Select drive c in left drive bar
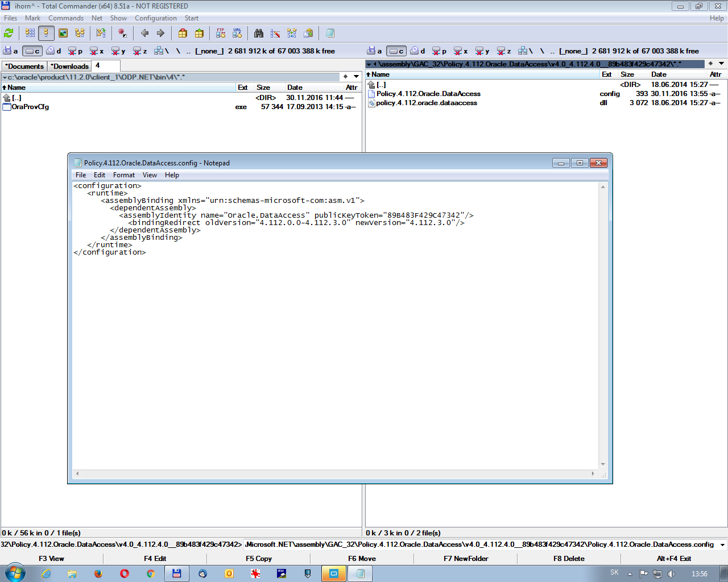 coord(32,51)
